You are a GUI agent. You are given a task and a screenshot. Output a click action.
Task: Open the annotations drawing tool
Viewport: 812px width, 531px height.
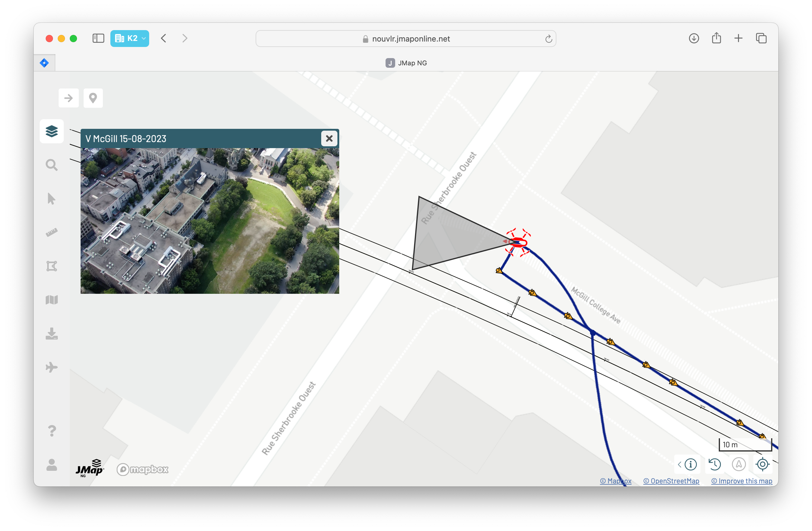coord(51,266)
